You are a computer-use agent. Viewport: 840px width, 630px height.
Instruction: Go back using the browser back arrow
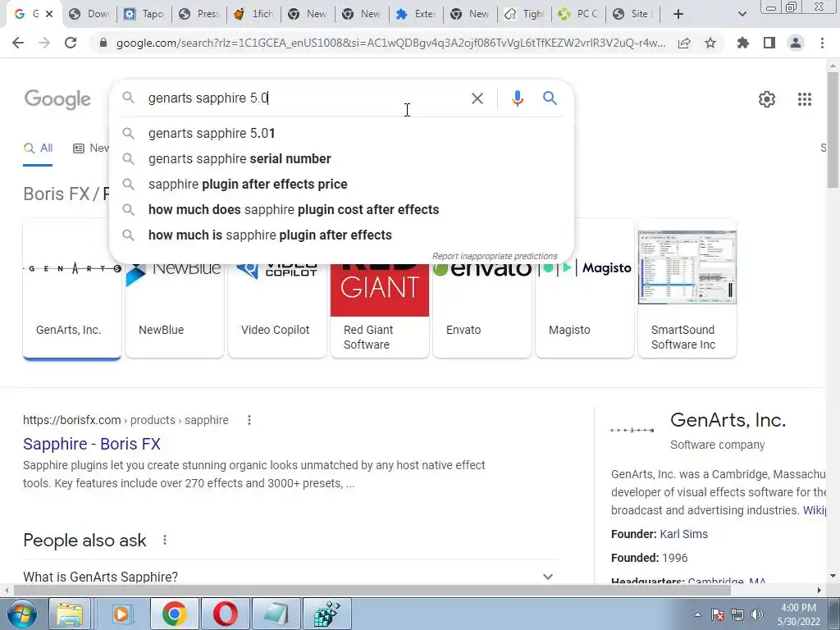point(18,43)
